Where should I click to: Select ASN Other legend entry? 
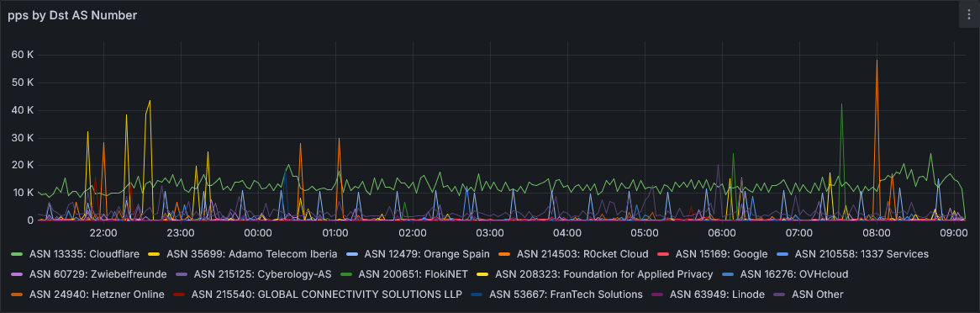[818, 294]
